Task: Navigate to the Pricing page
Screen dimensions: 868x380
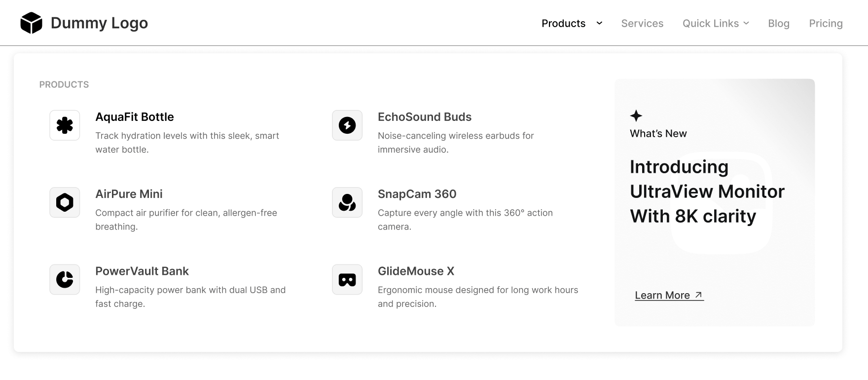Action: click(x=826, y=23)
